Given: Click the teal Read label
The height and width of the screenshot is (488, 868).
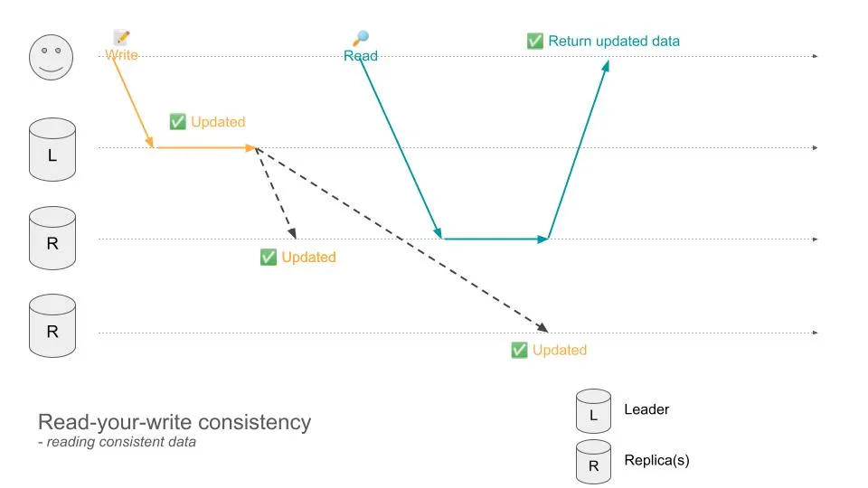Looking at the screenshot, I should (x=361, y=56).
